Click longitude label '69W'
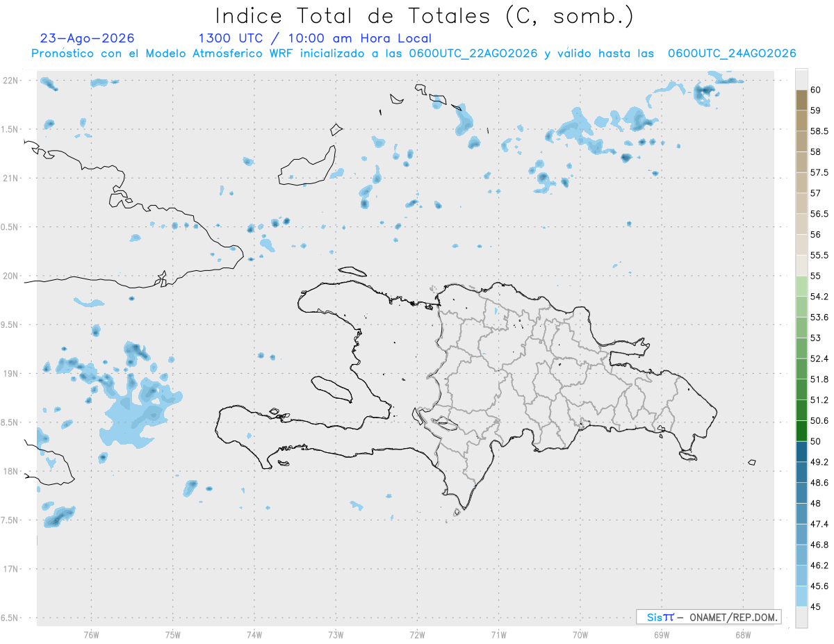The width and height of the screenshot is (834, 644). coord(662,634)
